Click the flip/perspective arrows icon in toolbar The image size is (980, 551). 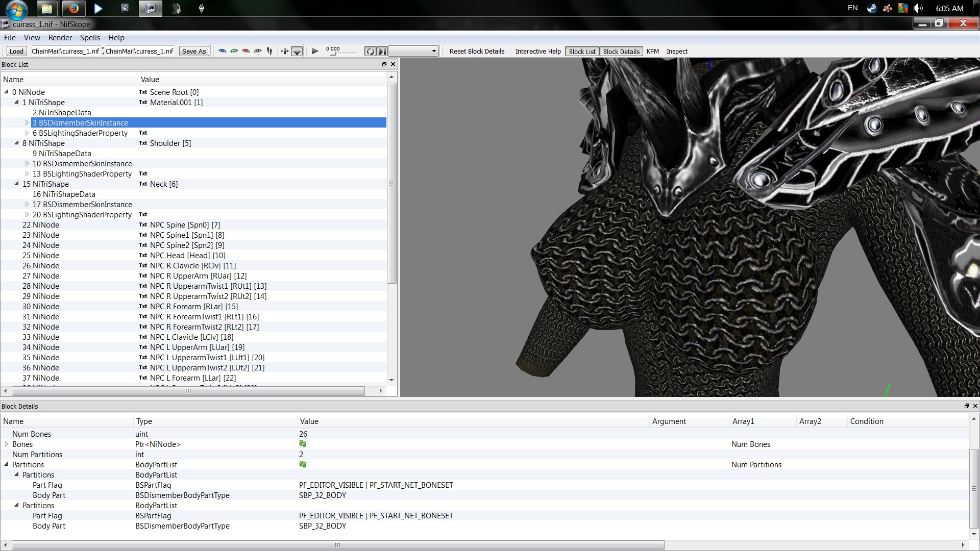tap(285, 51)
